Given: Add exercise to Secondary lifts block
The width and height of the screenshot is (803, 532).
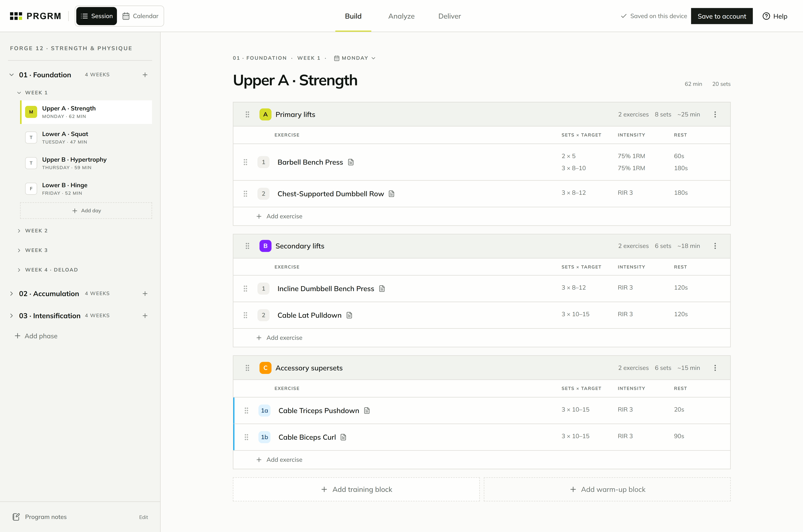Looking at the screenshot, I should pyautogui.click(x=280, y=338).
